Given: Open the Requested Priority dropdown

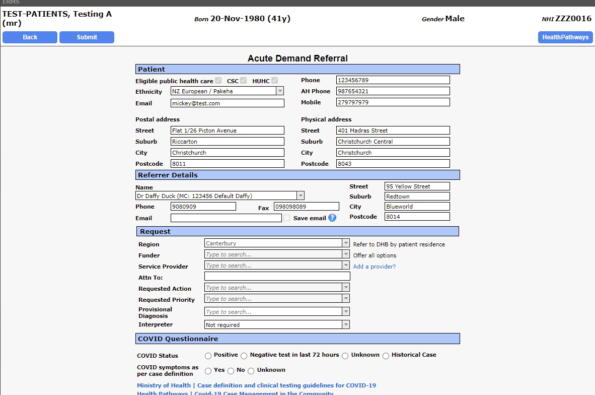Looking at the screenshot, I should point(345,299).
